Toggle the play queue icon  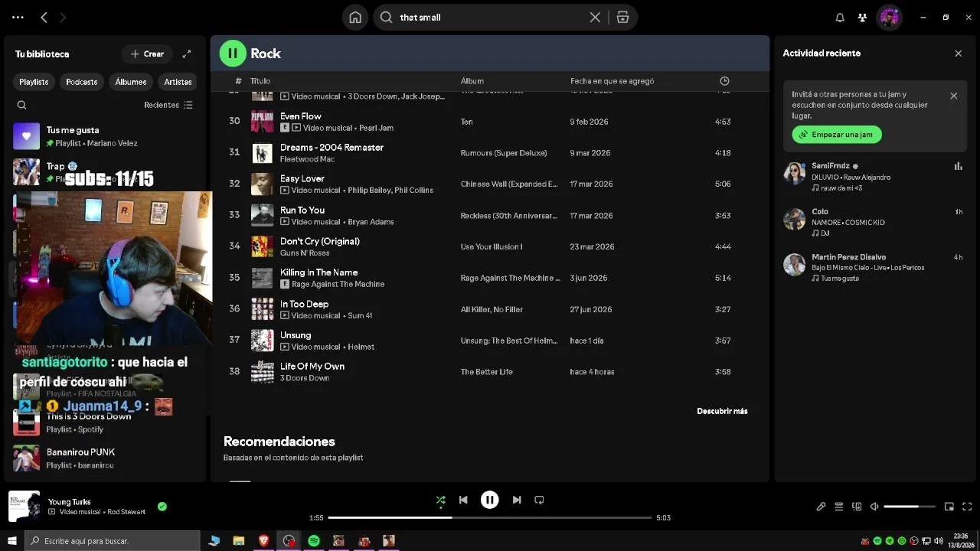[838, 507]
